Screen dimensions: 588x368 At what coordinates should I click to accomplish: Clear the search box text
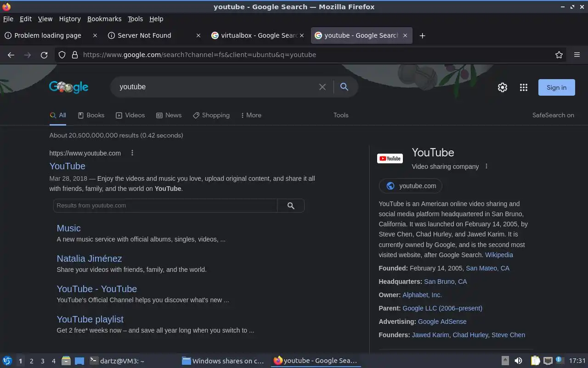click(322, 87)
